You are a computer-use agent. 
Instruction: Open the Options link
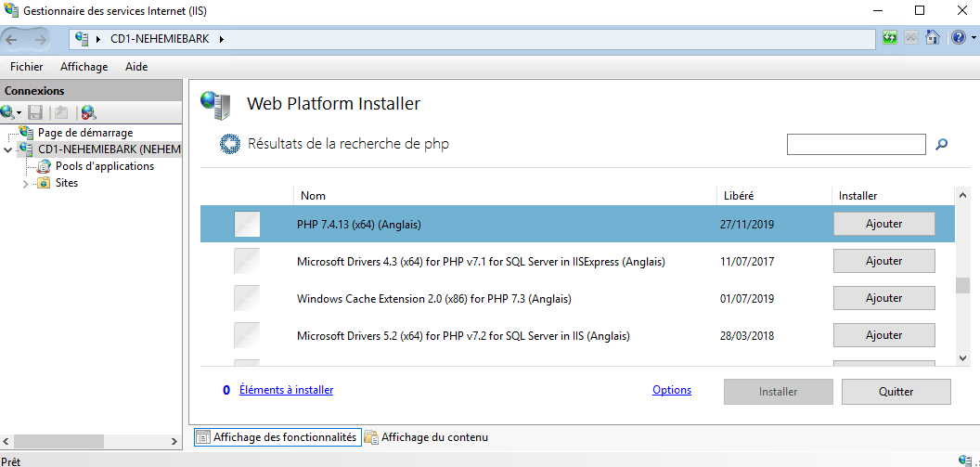pyautogui.click(x=672, y=390)
